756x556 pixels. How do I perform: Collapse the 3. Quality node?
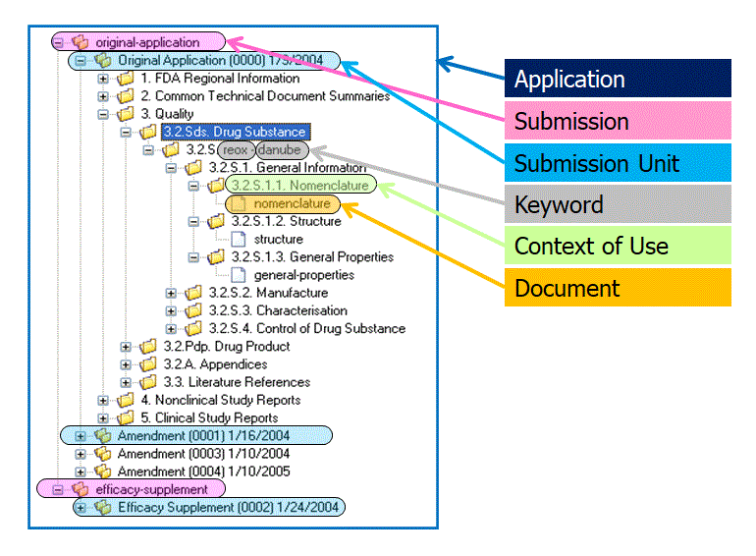click(x=103, y=114)
